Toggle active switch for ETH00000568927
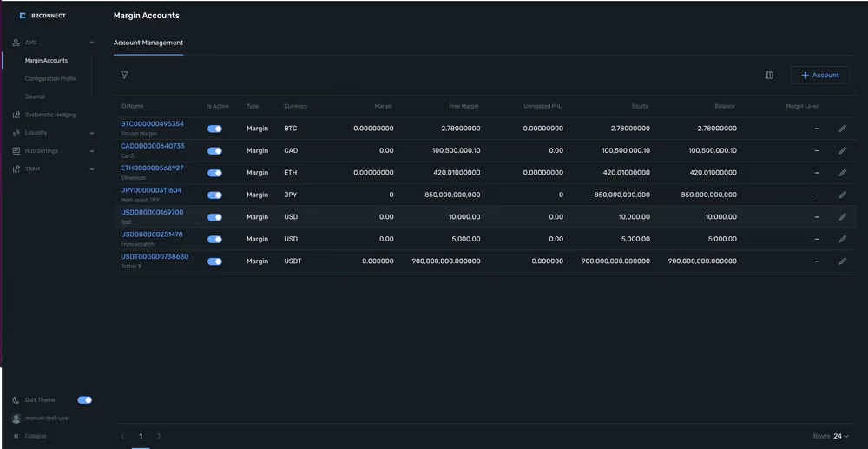The width and height of the screenshot is (868, 449). click(x=214, y=173)
